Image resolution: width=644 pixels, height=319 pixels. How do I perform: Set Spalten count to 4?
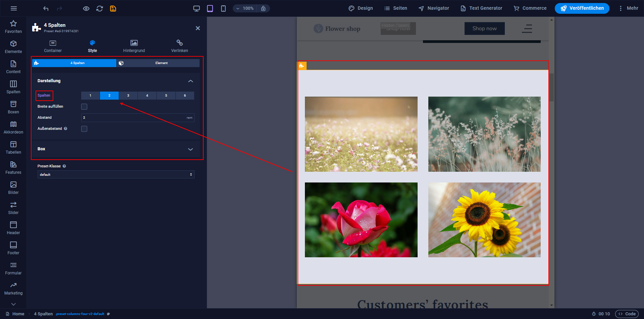pyautogui.click(x=147, y=96)
